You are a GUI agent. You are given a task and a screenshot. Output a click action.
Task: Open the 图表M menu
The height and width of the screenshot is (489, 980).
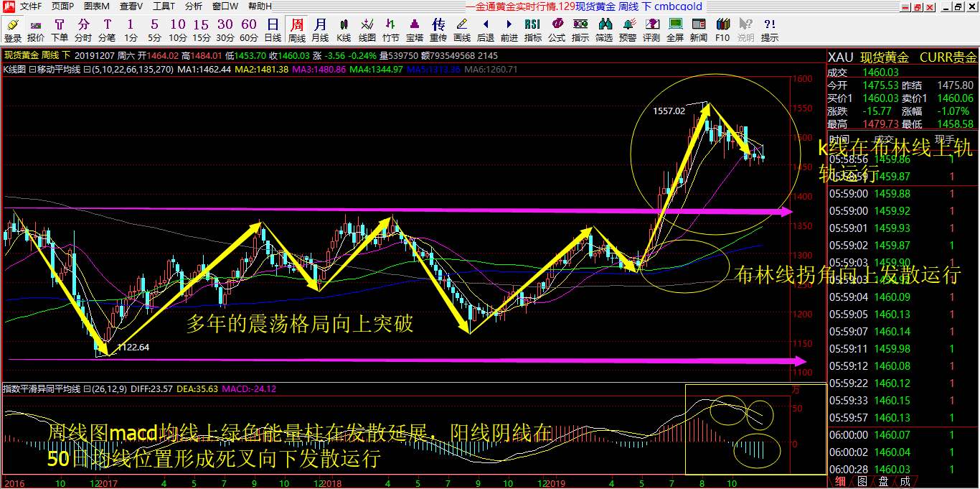[97, 6]
